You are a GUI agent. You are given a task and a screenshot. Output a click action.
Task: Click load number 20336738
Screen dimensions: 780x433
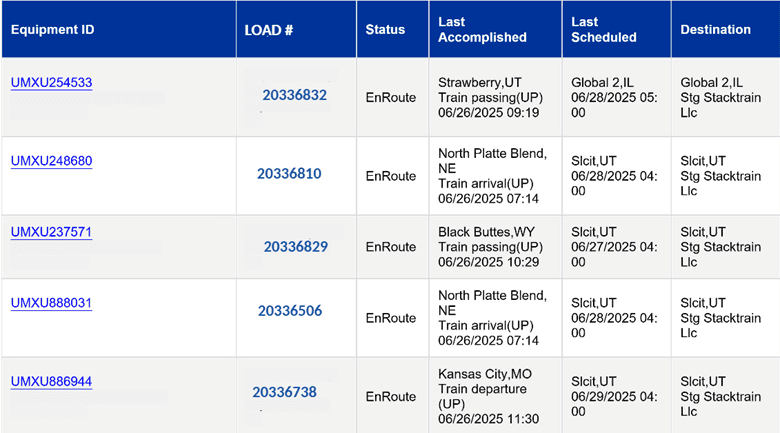pos(284,392)
